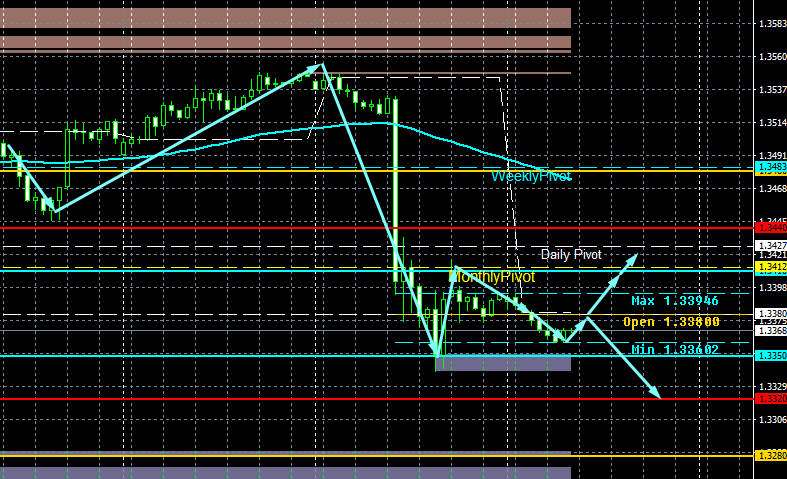Screen dimensions: 787x479
Task: Click the white 1.3427 price tag
Action: coord(771,246)
